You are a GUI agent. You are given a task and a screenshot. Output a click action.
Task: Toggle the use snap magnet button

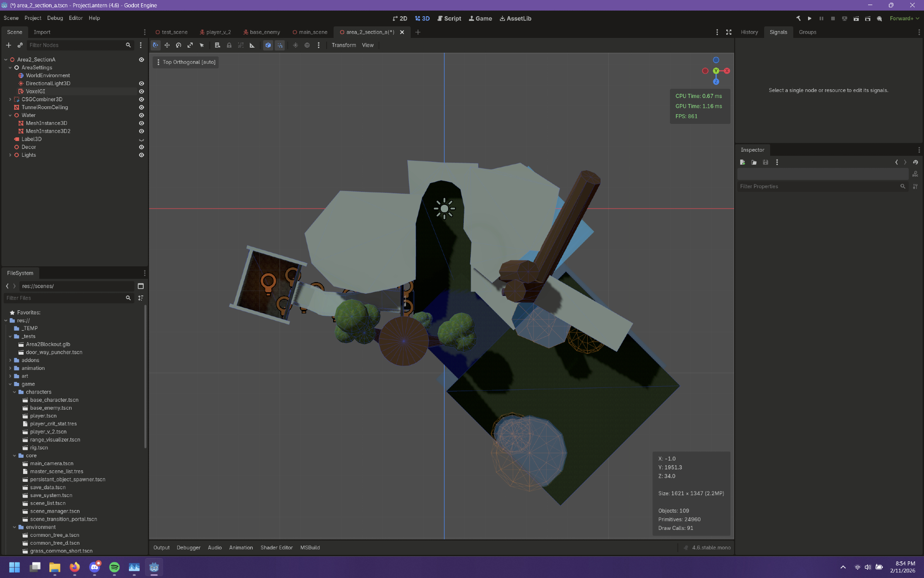[x=280, y=45]
